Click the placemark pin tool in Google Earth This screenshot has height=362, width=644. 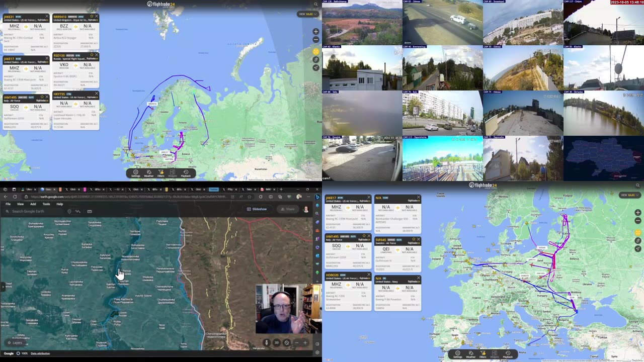(x=69, y=211)
